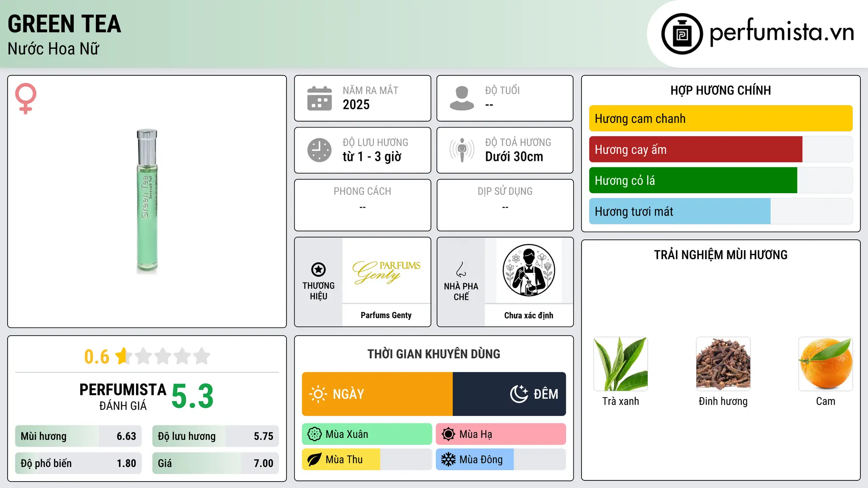Select the Cam orange note image
This screenshot has height=488, width=868.
[826, 364]
